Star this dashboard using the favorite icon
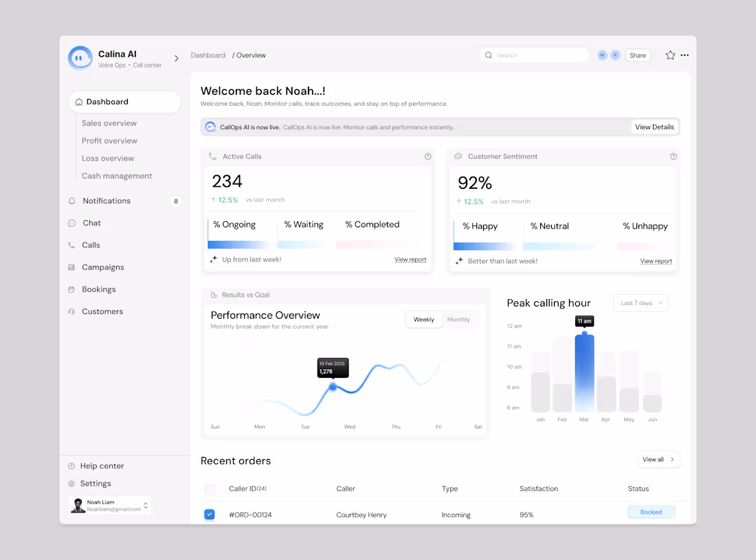This screenshot has width=756, height=560. click(x=670, y=55)
